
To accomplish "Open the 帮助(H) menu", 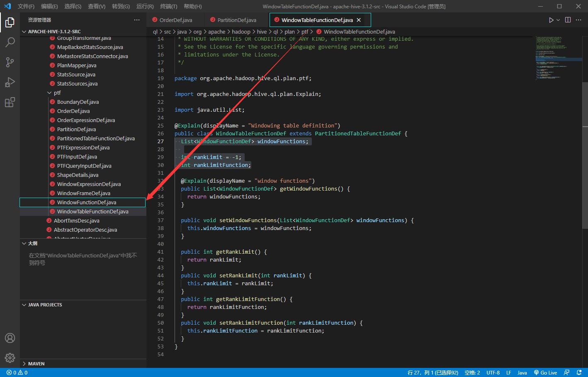I will (192, 6).
